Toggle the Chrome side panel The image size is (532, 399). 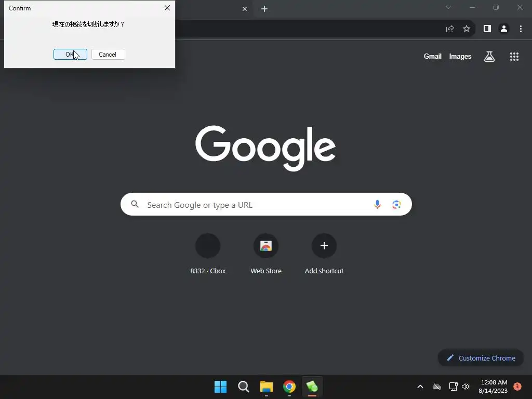point(487,29)
